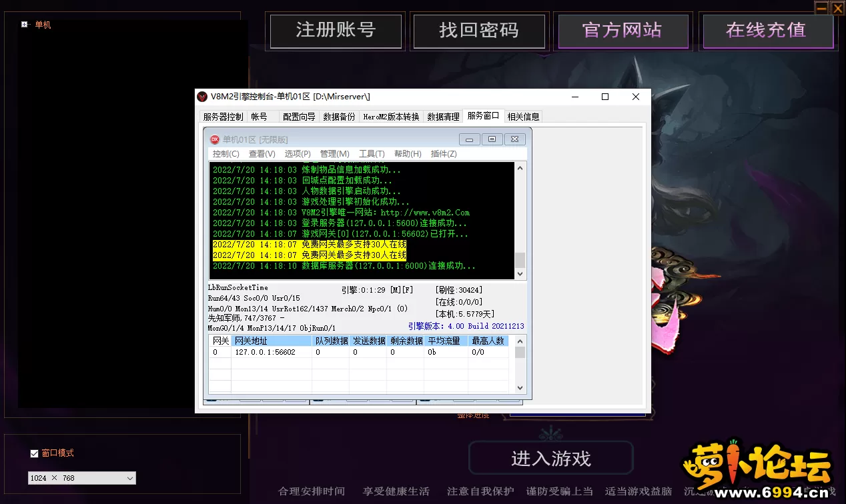Click the 游戏网关[0](127.0.0.1:56602)已打开 log line
The width and height of the screenshot is (846, 504).
click(340, 234)
